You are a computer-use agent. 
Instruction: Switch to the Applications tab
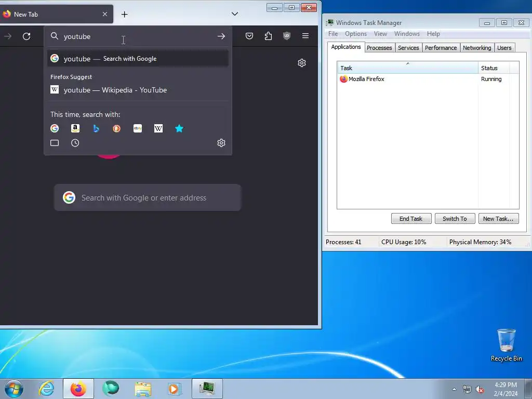(345, 47)
